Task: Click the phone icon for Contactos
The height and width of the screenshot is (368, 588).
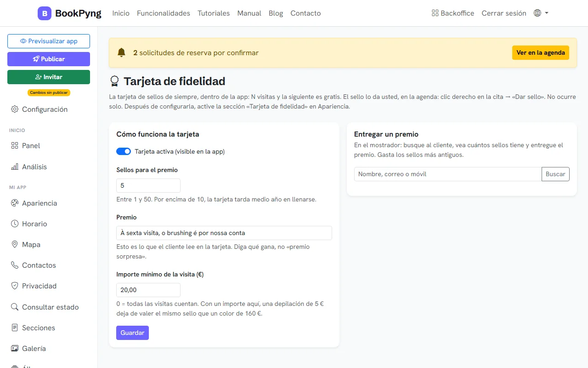Action: (15, 265)
